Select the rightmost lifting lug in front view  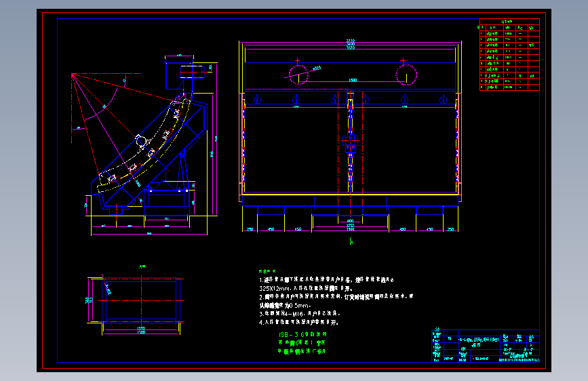click(444, 100)
